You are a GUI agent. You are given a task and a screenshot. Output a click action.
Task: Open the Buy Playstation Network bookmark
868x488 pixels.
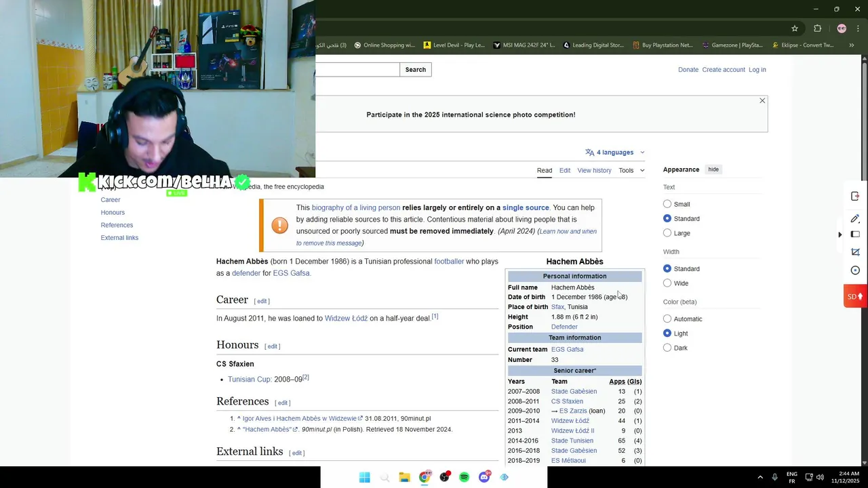point(663,45)
